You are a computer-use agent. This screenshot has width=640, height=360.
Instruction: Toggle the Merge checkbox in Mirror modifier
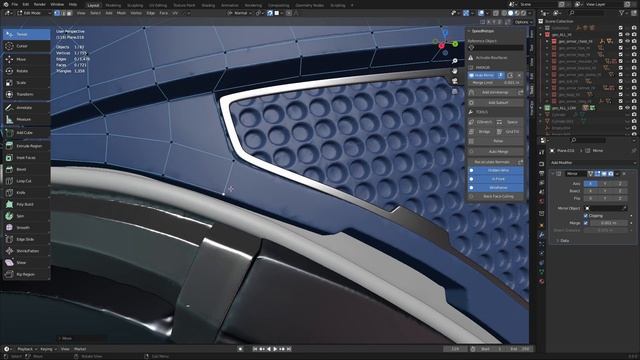tap(586, 223)
